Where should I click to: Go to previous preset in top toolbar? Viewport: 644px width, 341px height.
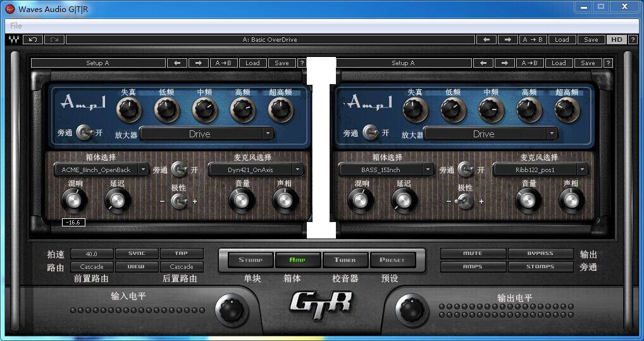[486, 40]
